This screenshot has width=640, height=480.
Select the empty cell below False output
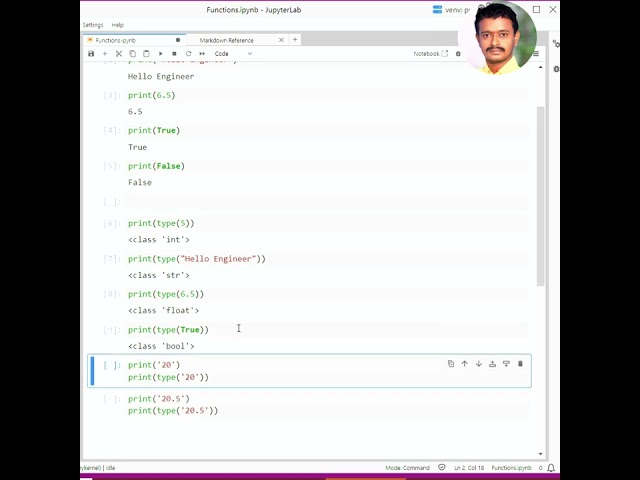(x=327, y=202)
